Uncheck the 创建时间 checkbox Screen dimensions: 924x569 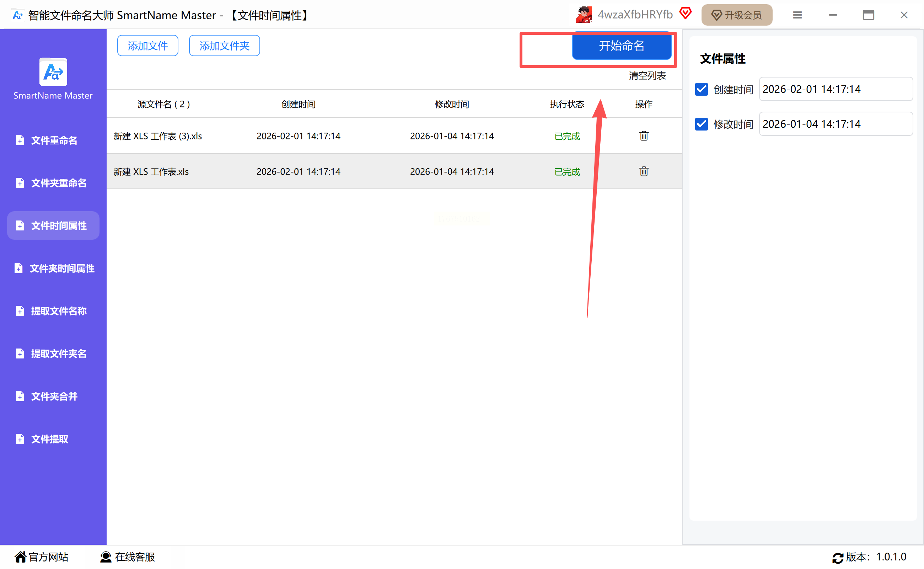click(702, 89)
